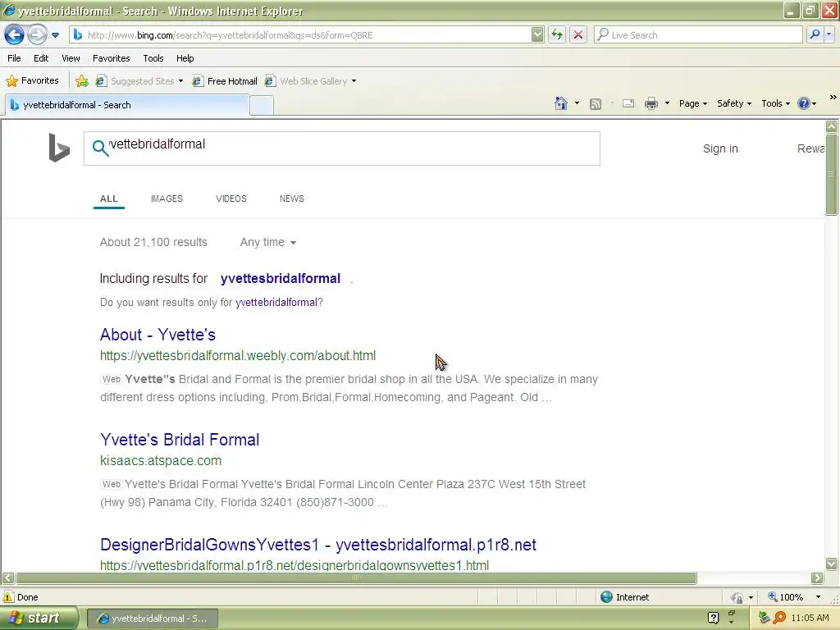Viewport: 840px width, 630px height.
Task: Select the ALL results tab
Action: [x=109, y=199]
